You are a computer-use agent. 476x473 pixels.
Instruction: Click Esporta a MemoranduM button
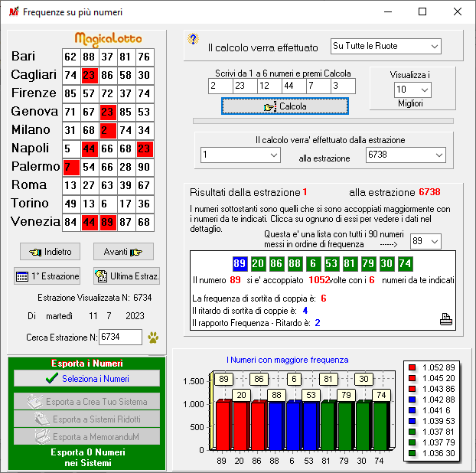pos(86,437)
